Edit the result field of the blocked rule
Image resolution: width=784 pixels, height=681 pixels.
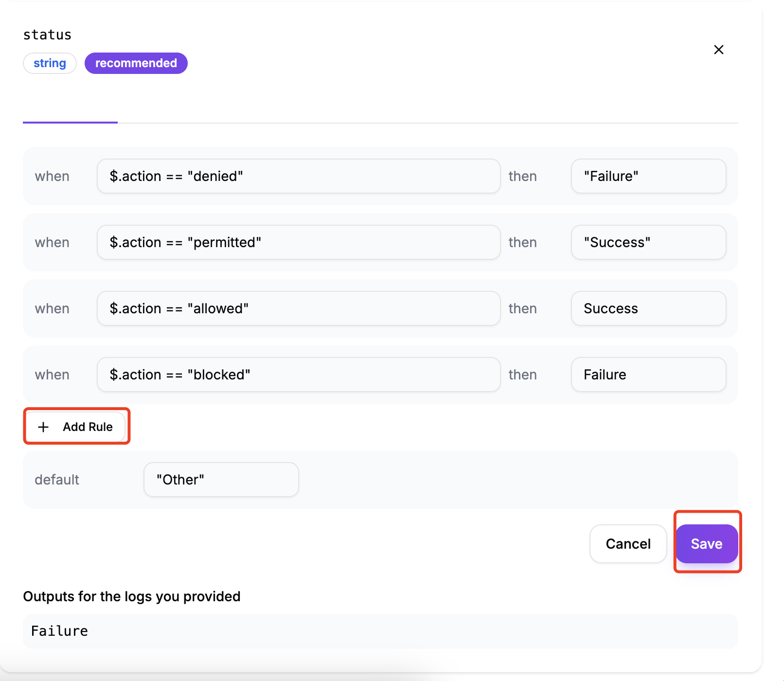[648, 375]
